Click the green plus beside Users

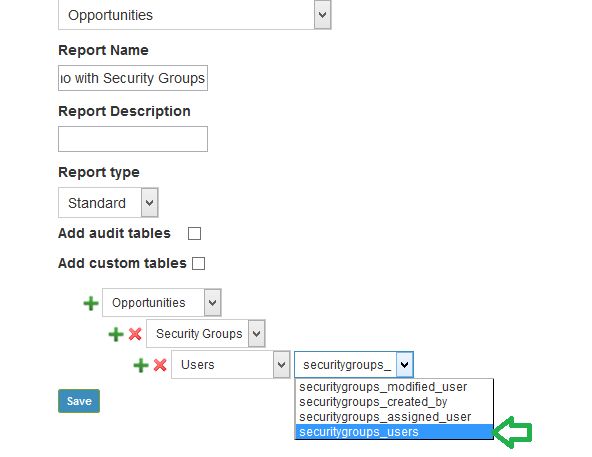click(x=141, y=365)
